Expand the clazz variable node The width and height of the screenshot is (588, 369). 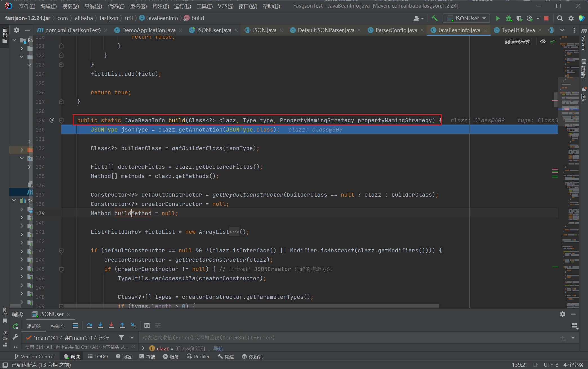click(x=143, y=348)
